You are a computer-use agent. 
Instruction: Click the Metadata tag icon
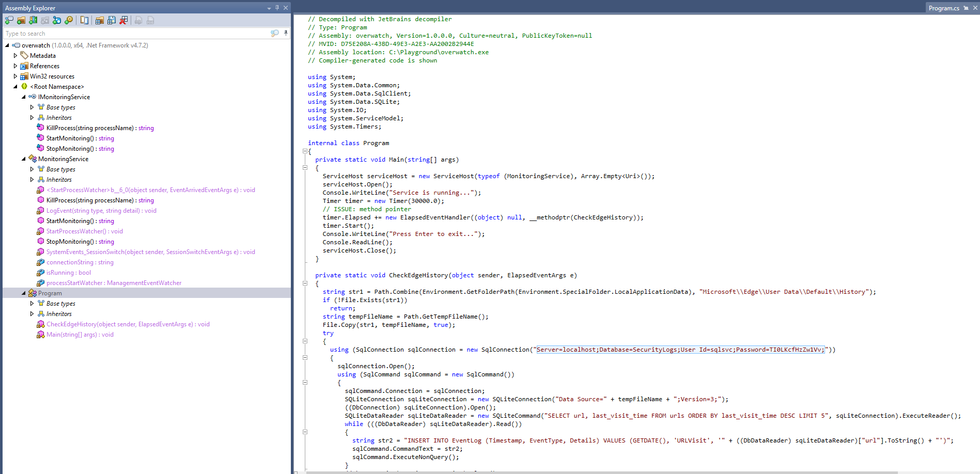(x=24, y=56)
